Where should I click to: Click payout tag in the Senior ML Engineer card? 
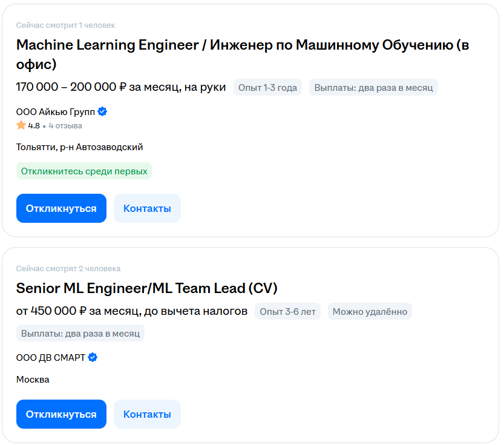(80, 334)
